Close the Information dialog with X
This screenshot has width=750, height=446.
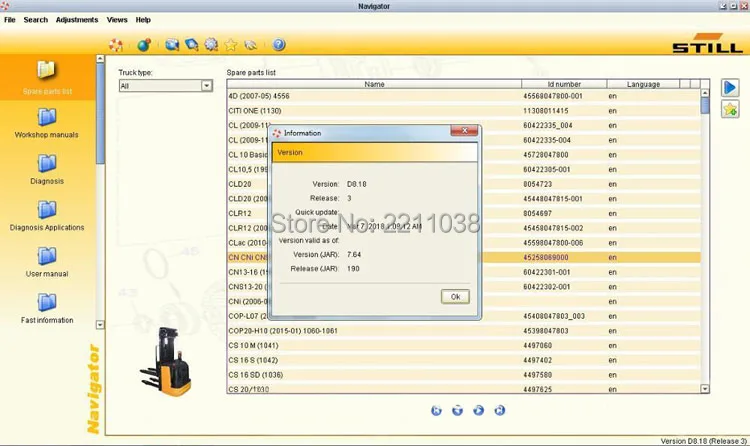(463, 132)
